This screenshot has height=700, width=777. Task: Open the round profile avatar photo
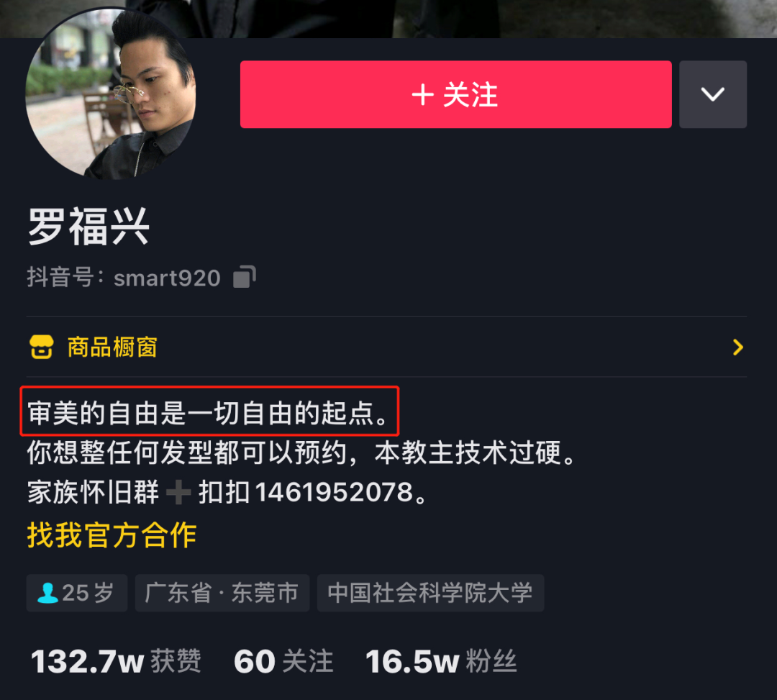(111, 93)
